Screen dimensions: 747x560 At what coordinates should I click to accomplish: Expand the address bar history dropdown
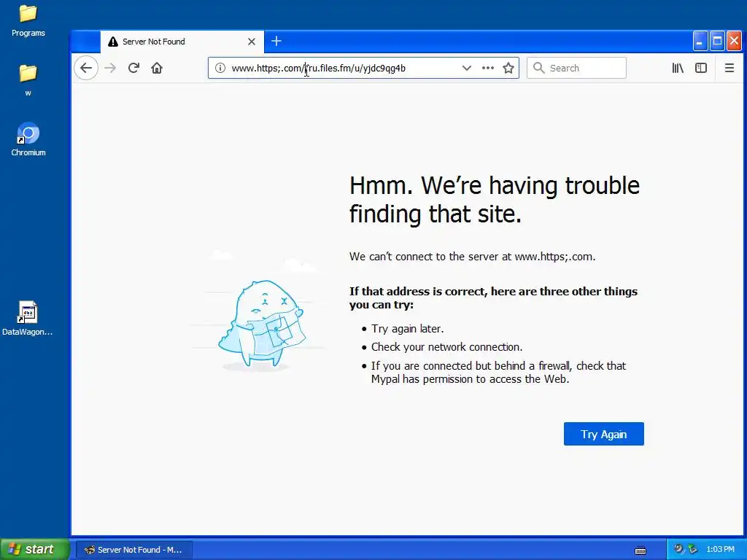pos(467,68)
